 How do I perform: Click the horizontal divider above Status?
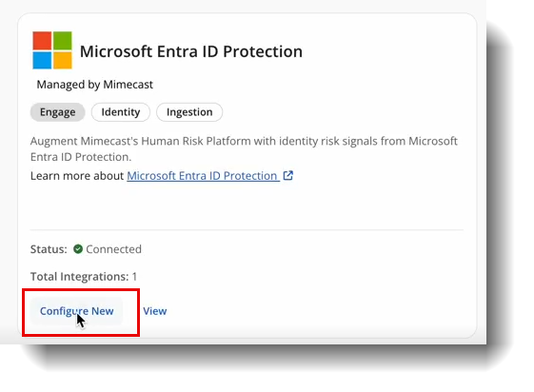tap(247, 230)
